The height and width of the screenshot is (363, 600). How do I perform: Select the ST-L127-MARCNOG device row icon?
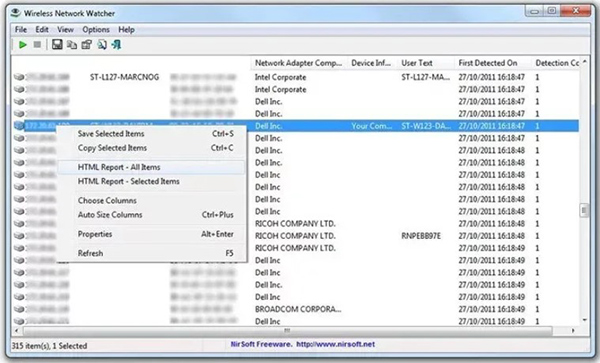point(19,77)
